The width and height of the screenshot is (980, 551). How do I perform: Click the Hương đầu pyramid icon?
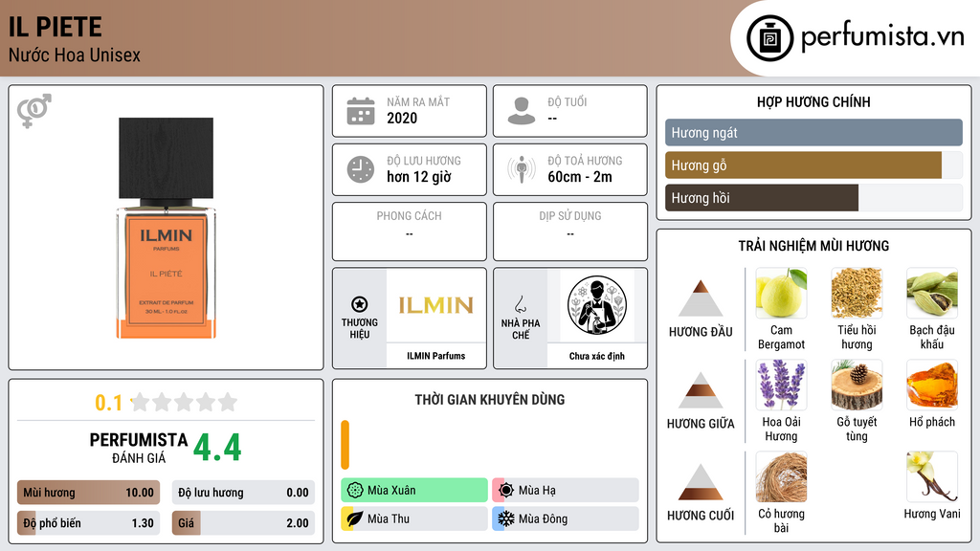(x=701, y=298)
